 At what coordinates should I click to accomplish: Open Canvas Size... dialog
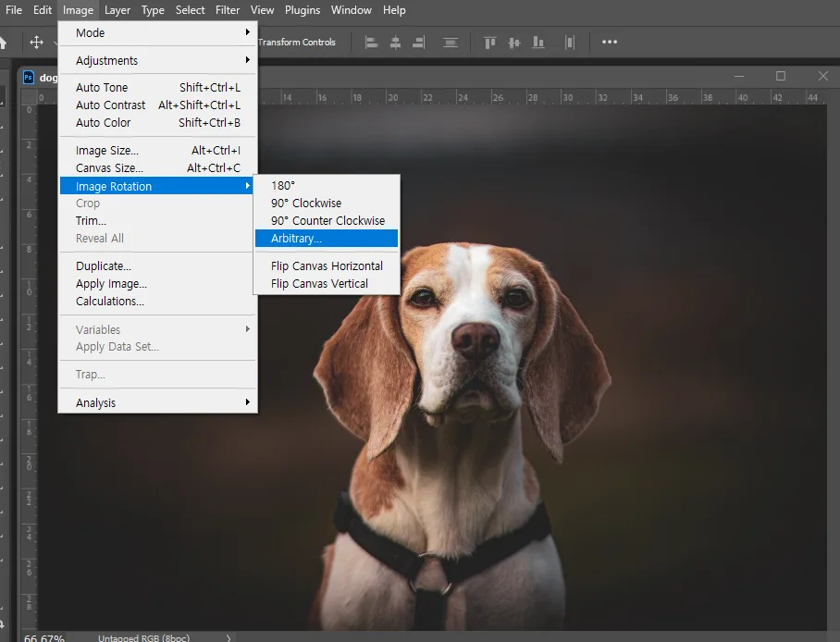tap(158, 168)
